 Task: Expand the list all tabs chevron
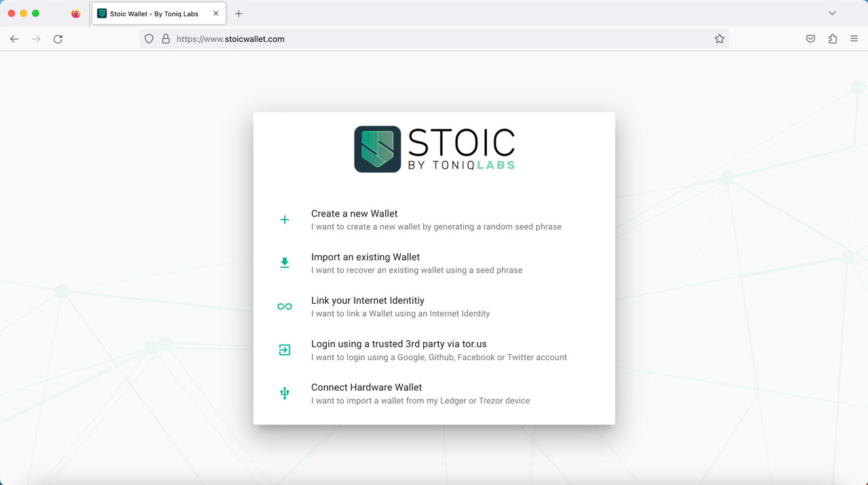(x=832, y=14)
